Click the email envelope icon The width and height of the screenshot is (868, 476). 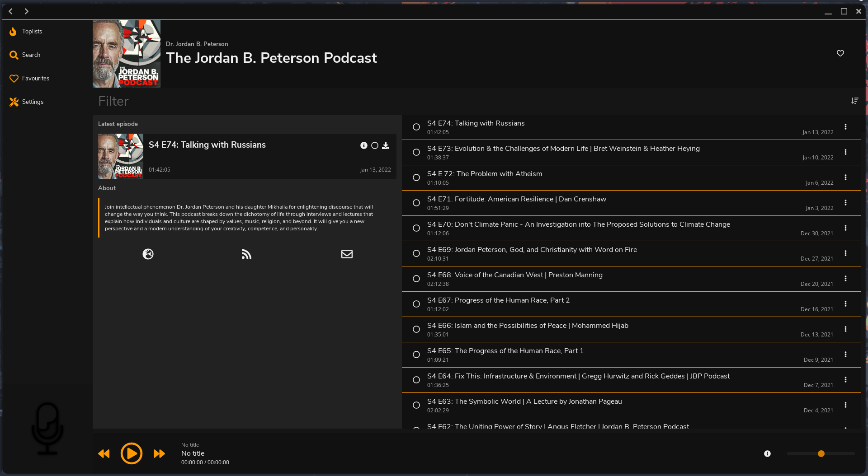347,254
